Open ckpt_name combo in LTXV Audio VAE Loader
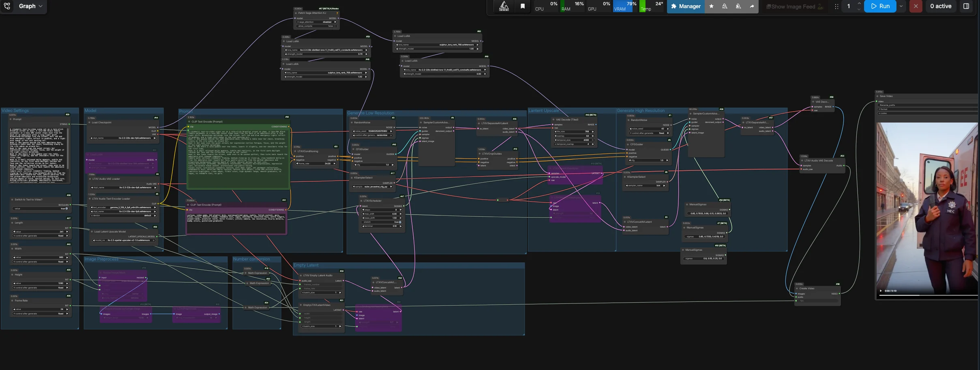 [123, 187]
